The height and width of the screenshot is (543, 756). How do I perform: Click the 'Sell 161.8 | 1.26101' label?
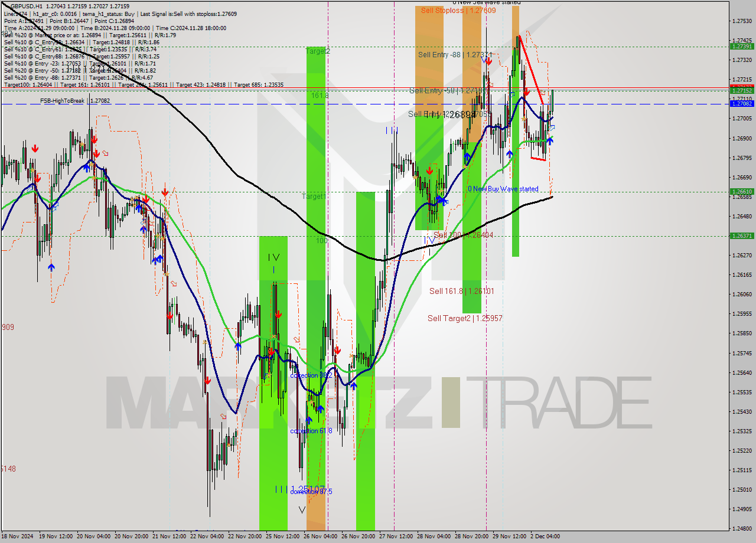462,291
